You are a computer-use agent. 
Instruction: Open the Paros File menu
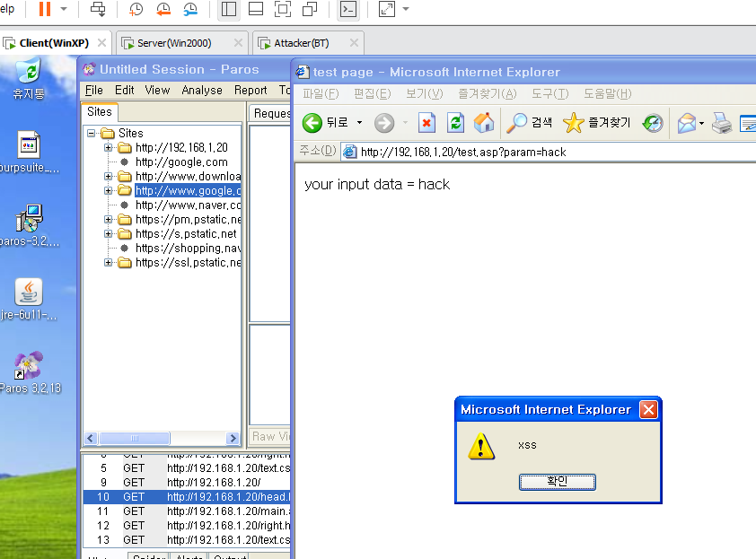94,91
